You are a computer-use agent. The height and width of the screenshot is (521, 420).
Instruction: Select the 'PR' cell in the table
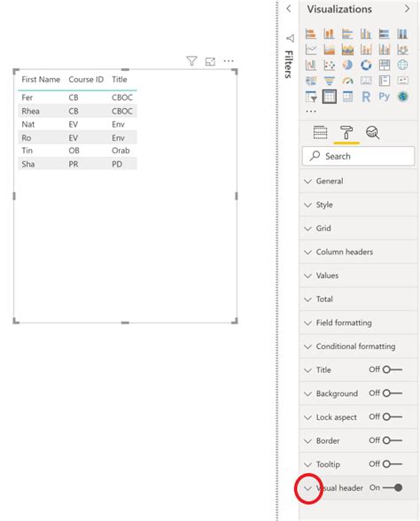(74, 164)
